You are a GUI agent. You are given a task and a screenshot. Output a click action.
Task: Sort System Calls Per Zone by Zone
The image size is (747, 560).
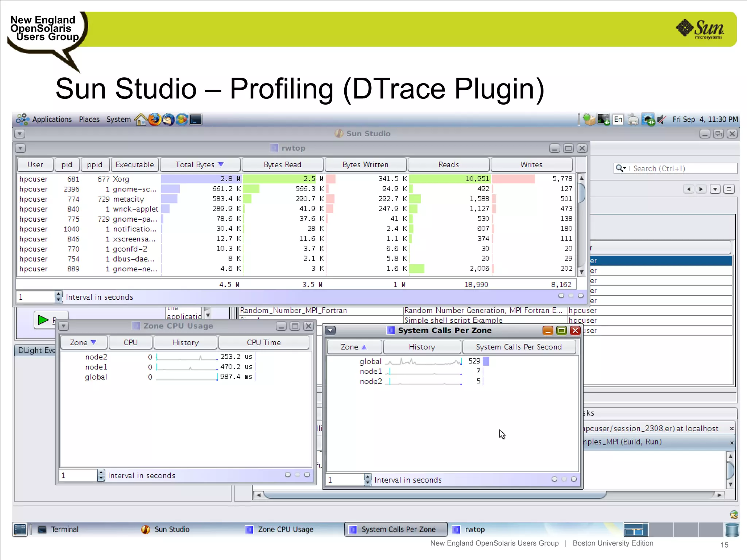point(354,347)
